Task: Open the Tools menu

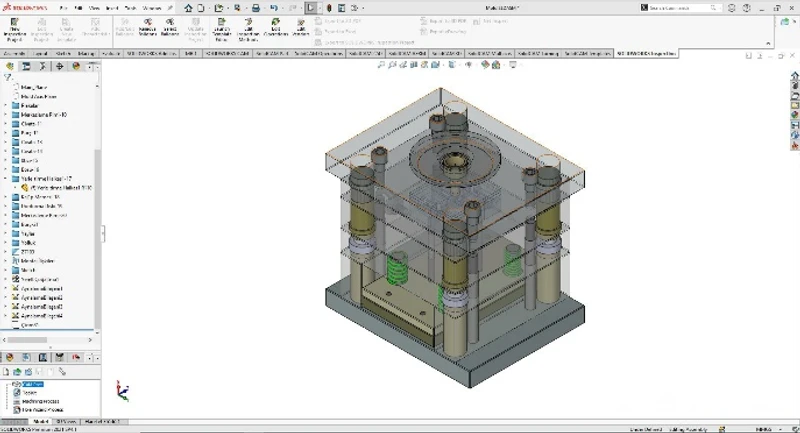Action: [131, 8]
